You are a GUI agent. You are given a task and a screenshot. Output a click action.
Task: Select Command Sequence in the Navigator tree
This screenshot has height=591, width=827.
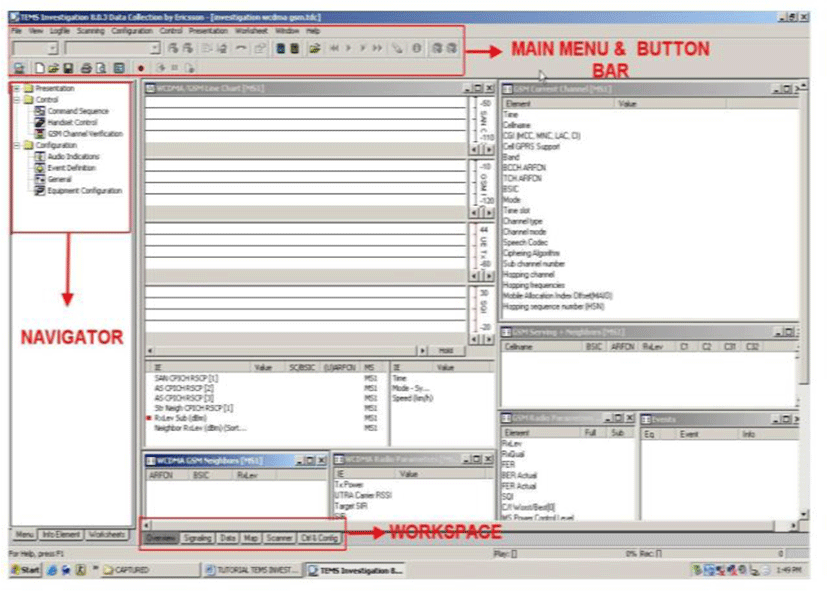pos(78,111)
